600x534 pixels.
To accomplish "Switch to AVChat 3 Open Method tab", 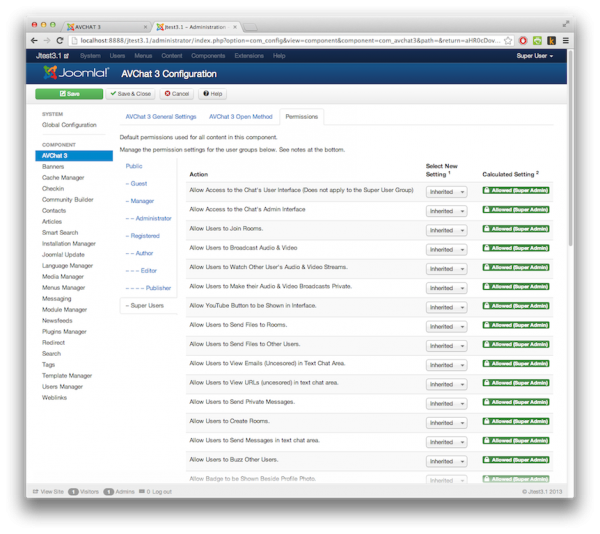I will pyautogui.click(x=240, y=117).
